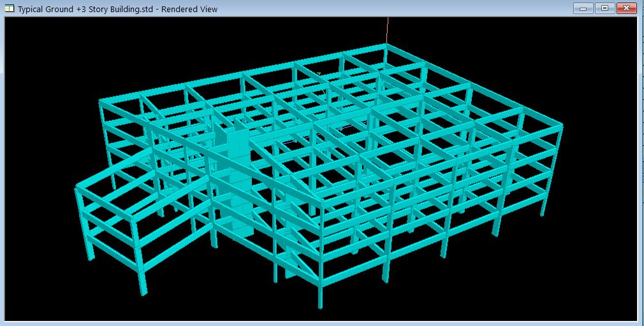Select the roof corner under the red axis
Viewport: 644px width, 326px height.
386,46
